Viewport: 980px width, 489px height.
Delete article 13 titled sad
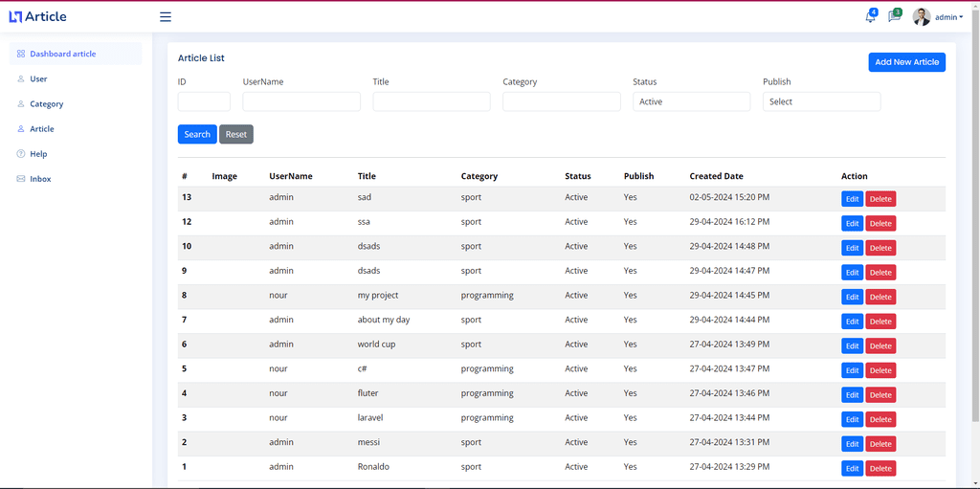click(880, 199)
